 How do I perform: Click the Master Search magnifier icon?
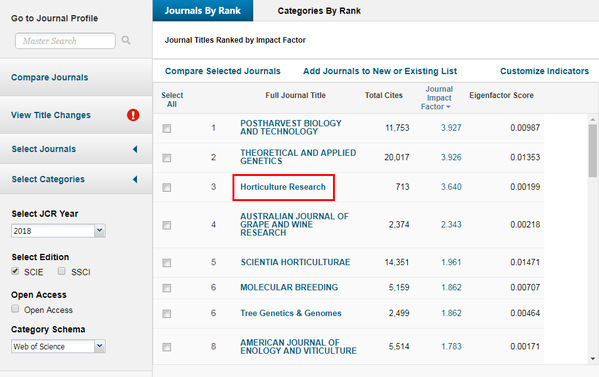click(126, 40)
